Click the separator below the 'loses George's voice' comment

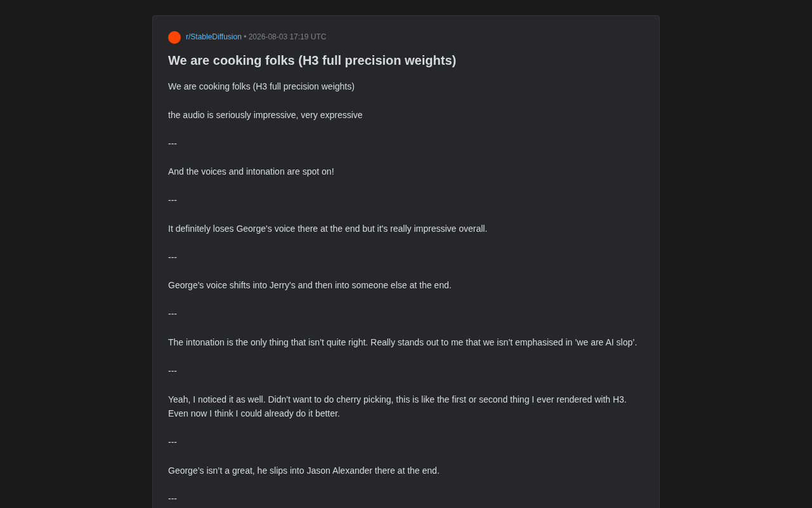pos(173,257)
